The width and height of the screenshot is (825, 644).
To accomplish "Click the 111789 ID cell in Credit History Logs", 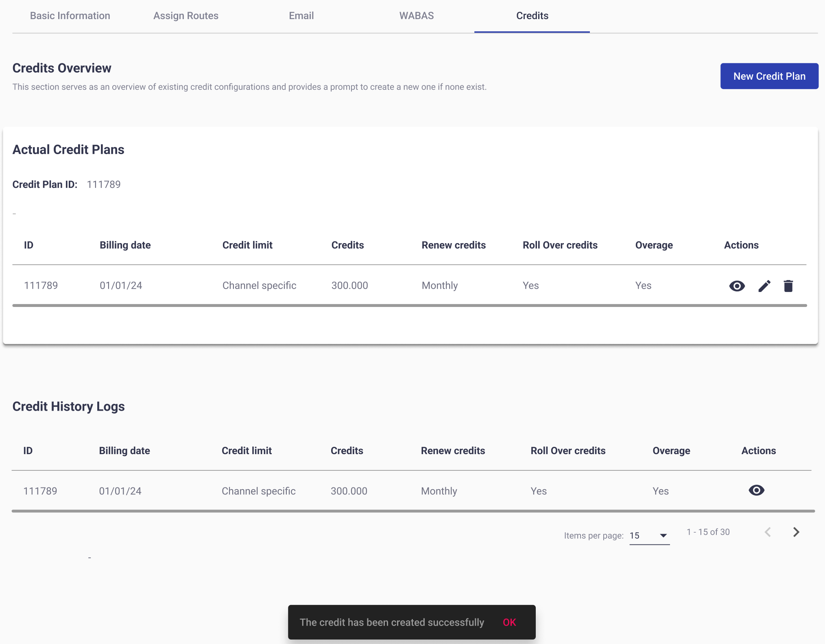I will click(40, 491).
